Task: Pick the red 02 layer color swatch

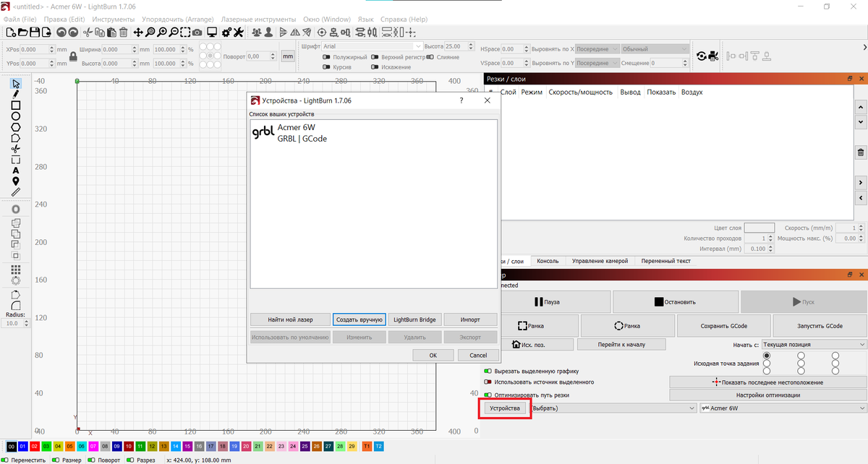Action: [35, 447]
